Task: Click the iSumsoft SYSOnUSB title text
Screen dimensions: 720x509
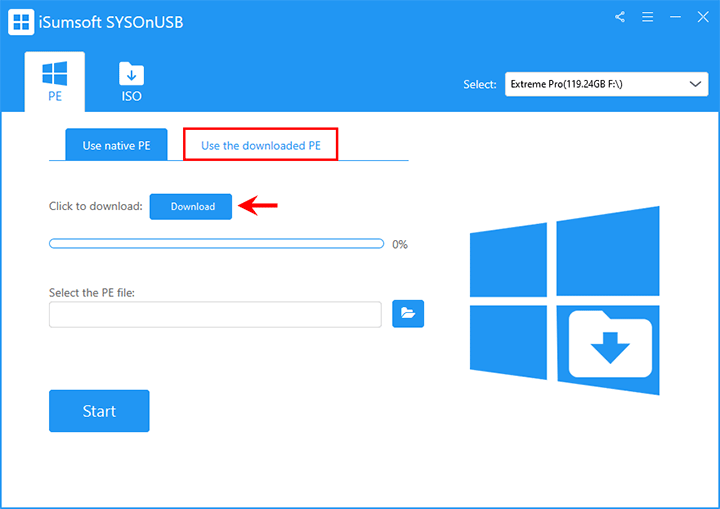Action: point(111,23)
